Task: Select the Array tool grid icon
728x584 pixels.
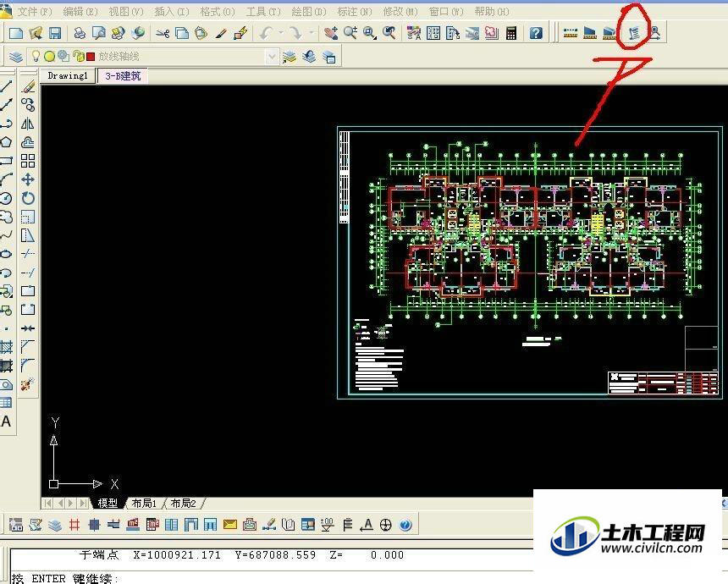Action: tap(28, 161)
